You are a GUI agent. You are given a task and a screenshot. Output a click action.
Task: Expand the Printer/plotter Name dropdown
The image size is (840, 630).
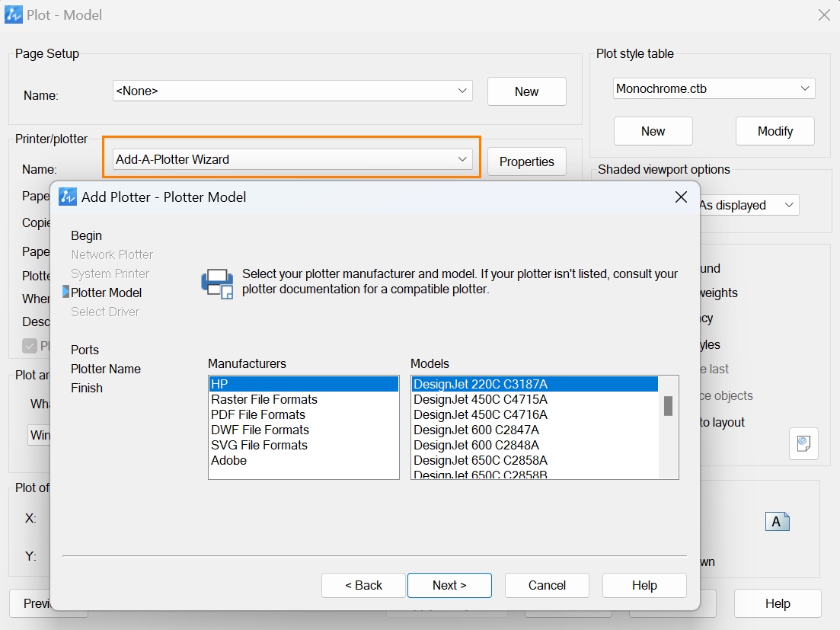(x=292, y=159)
